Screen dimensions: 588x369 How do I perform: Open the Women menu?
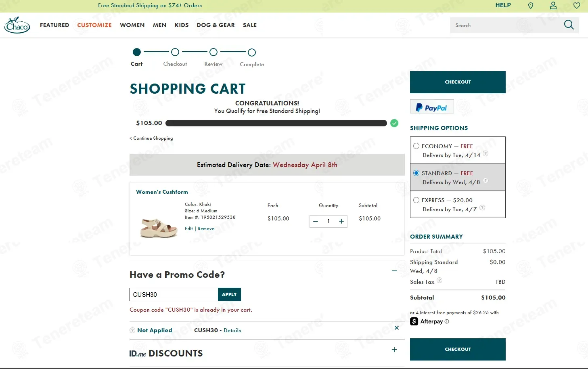click(x=132, y=25)
